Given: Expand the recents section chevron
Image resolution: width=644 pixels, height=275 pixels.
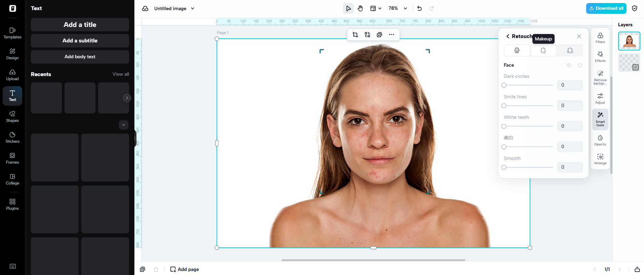Looking at the screenshot, I should point(124,125).
